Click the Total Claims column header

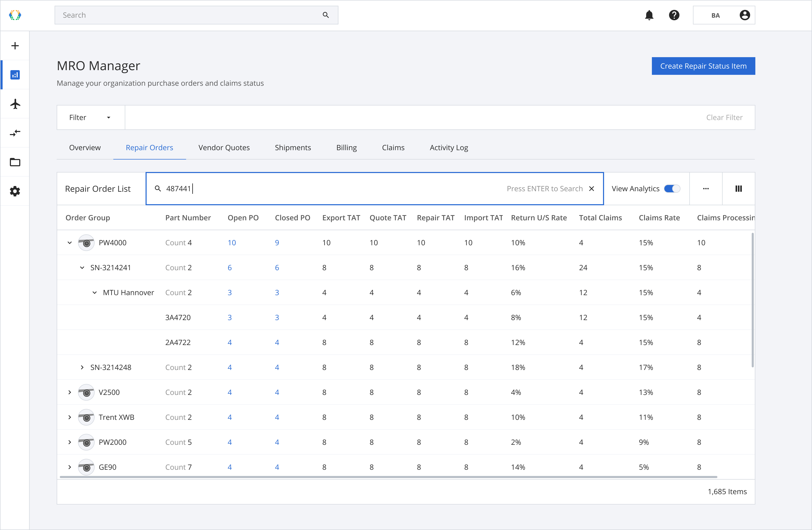[x=600, y=218]
